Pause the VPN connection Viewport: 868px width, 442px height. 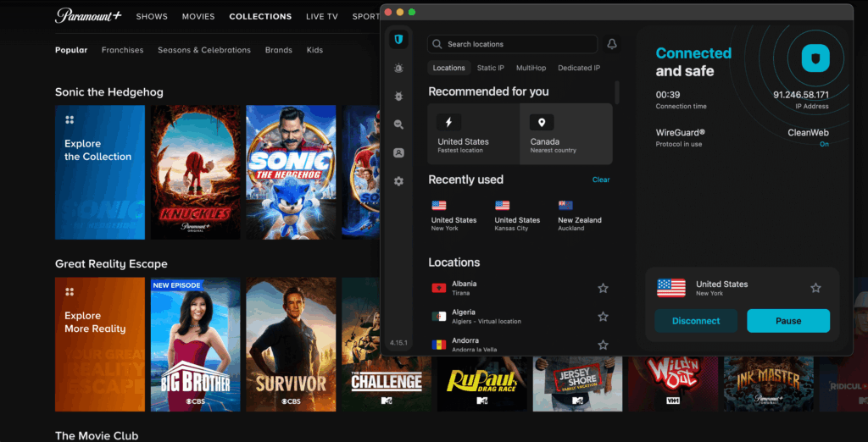(787, 321)
